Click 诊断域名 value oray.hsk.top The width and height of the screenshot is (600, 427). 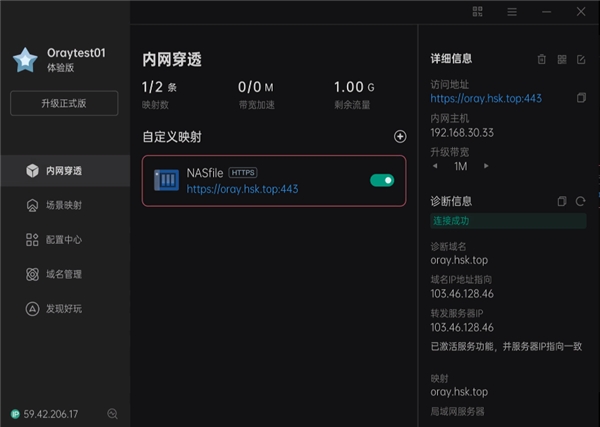pos(459,260)
